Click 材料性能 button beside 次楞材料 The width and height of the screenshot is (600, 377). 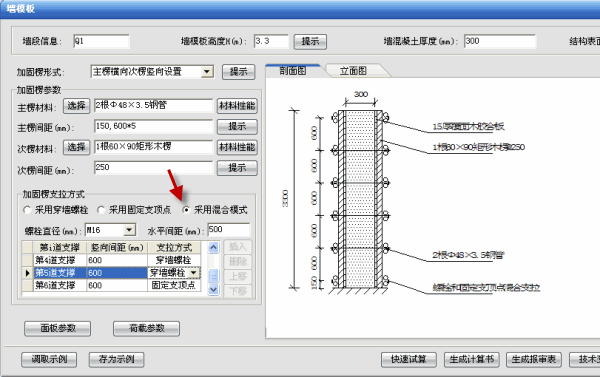[x=237, y=147]
